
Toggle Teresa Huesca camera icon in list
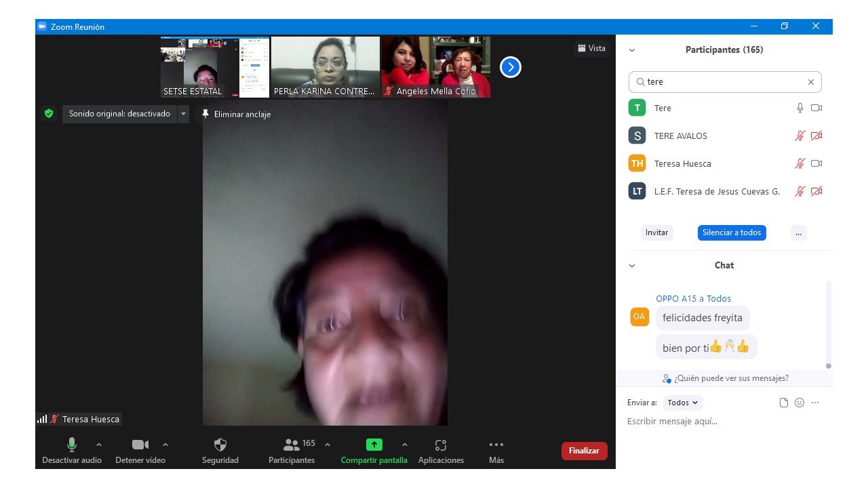[x=816, y=163]
